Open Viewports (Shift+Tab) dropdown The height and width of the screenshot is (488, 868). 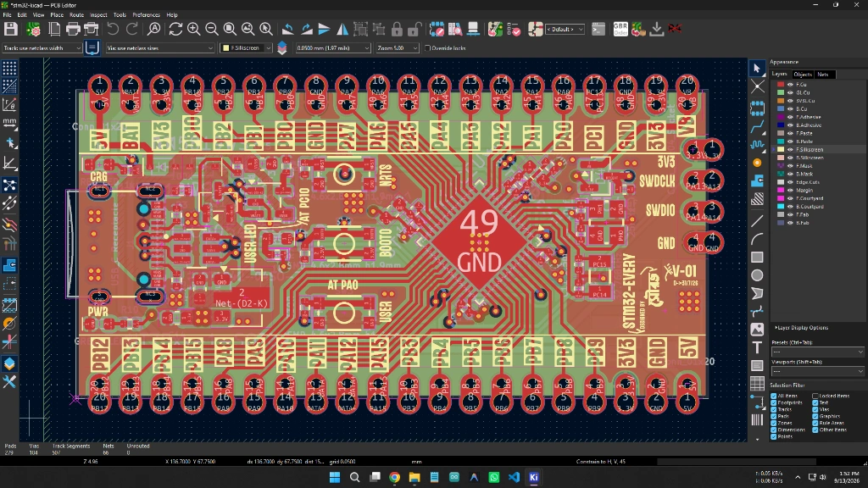pos(818,371)
